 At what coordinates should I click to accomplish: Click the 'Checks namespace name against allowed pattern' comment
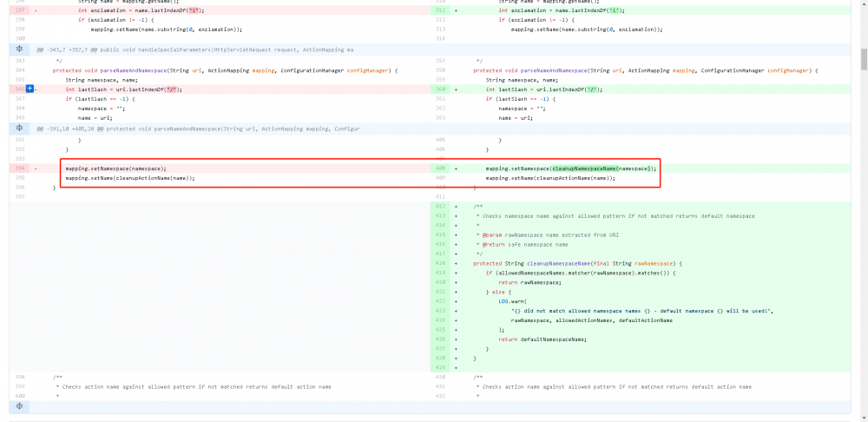[615, 216]
